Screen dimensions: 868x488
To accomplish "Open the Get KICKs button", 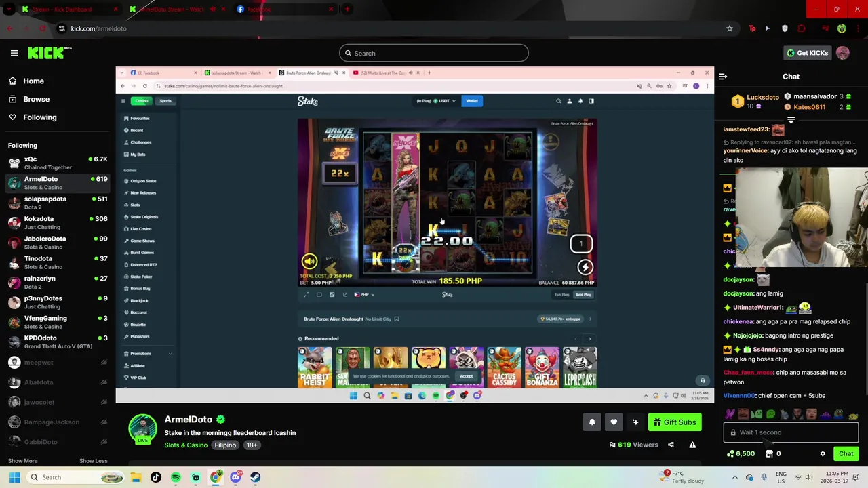I will pos(807,53).
